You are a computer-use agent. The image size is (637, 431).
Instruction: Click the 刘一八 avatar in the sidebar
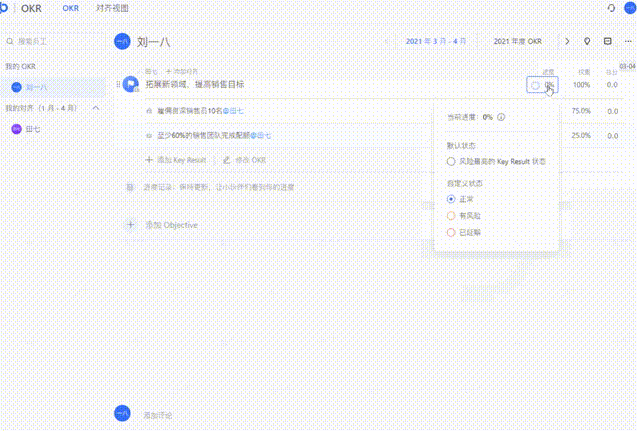click(x=16, y=87)
